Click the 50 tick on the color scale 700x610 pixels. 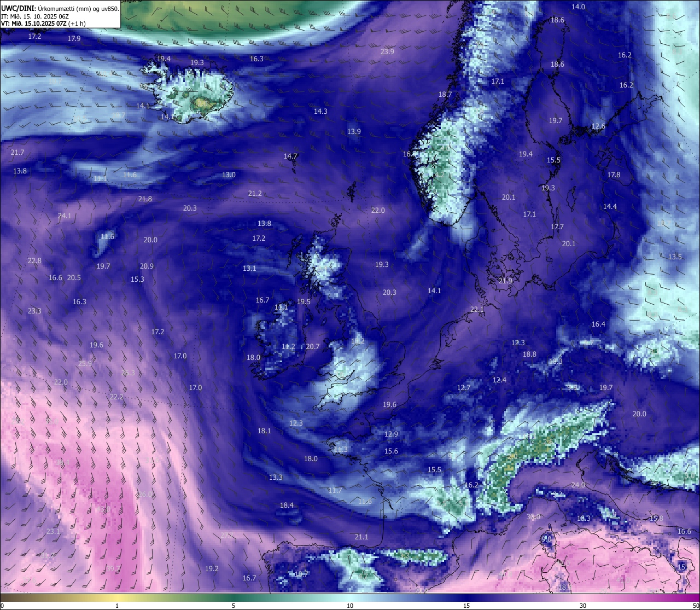[x=695, y=606]
